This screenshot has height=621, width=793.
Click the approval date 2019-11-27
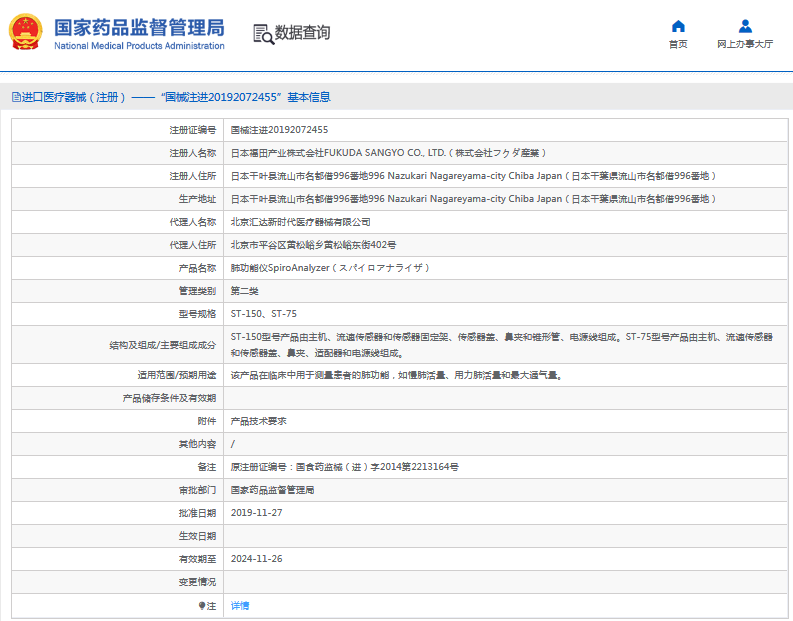click(257, 513)
